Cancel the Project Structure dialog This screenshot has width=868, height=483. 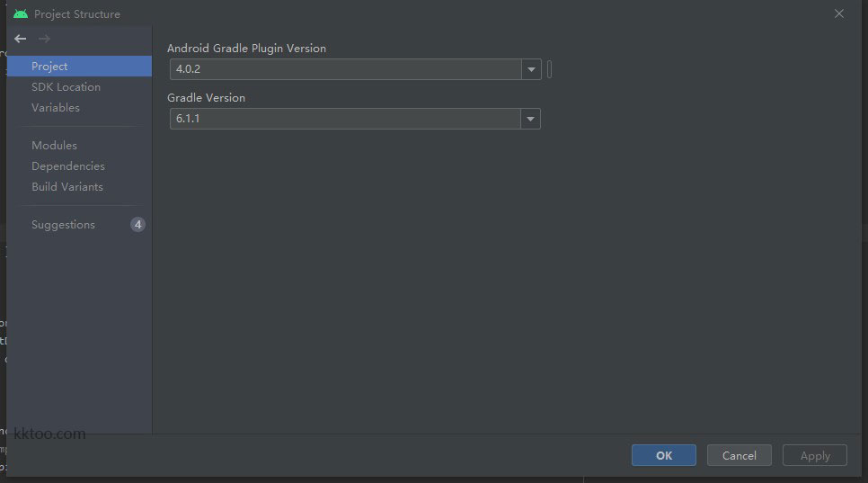coord(739,455)
